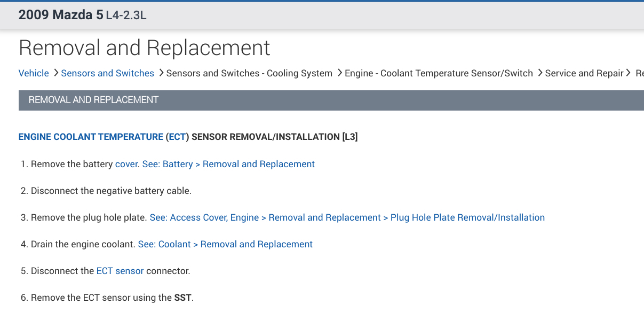This screenshot has height=320, width=644.
Task: Click the gray REMOVAL AND REPLACEMENT section bar
Action: (x=331, y=100)
